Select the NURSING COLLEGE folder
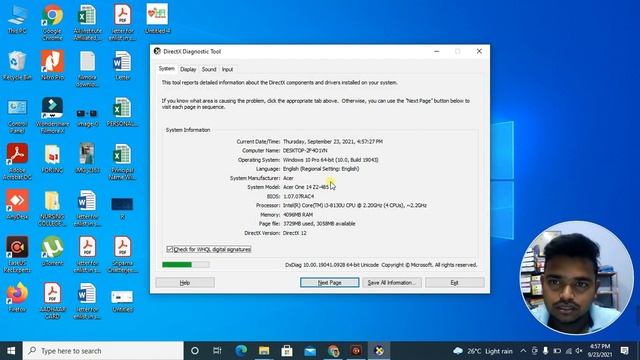The image size is (640, 360). pos(52,208)
